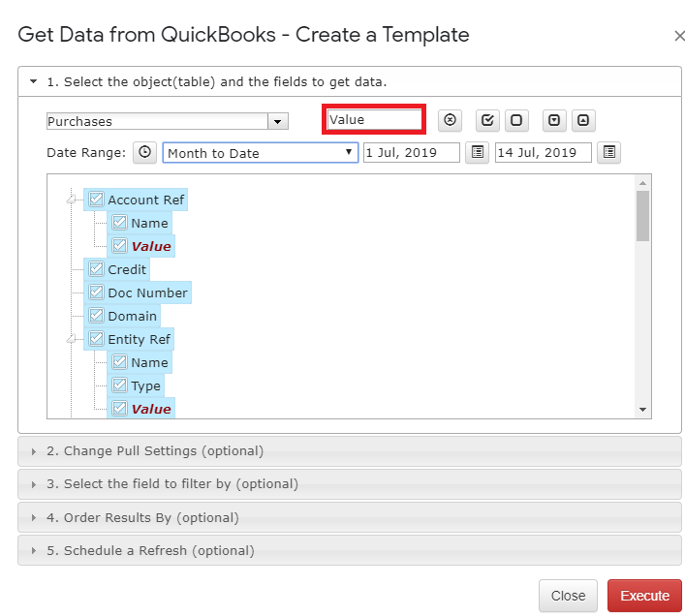
Task: Open the Purchases object dropdown arrow
Action: point(277,121)
